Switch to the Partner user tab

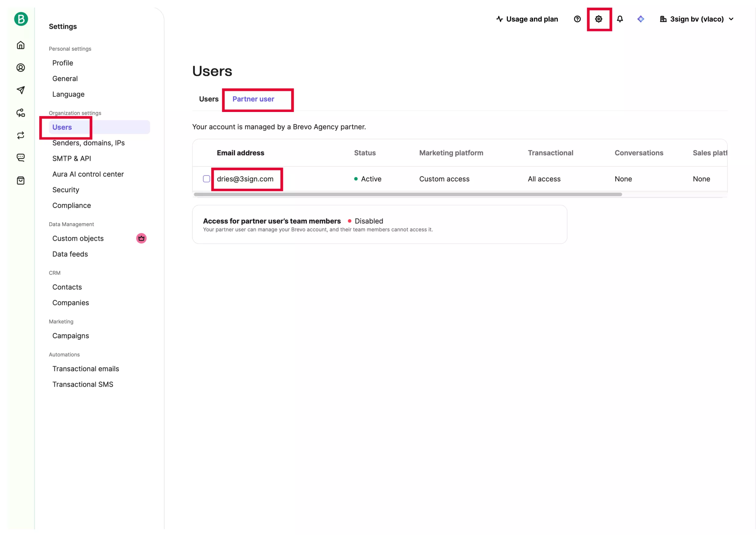coord(253,99)
